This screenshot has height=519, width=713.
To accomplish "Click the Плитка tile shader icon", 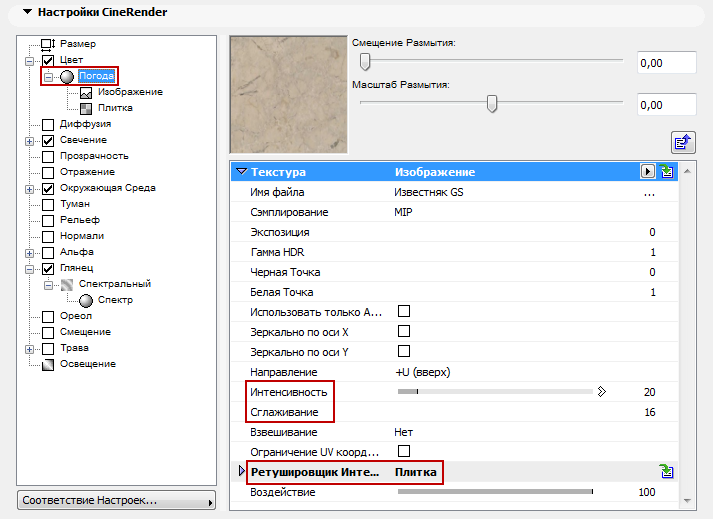I will pyautogui.click(x=86, y=108).
